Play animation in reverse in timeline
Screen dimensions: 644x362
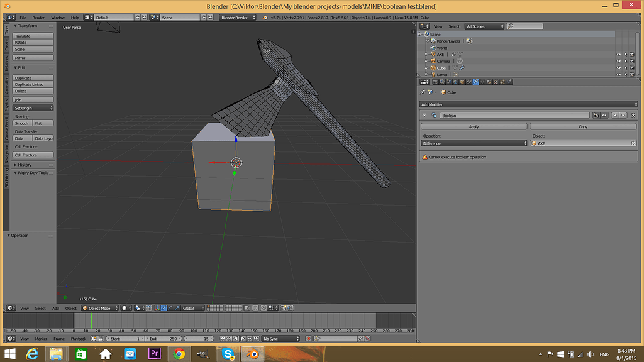click(x=236, y=339)
